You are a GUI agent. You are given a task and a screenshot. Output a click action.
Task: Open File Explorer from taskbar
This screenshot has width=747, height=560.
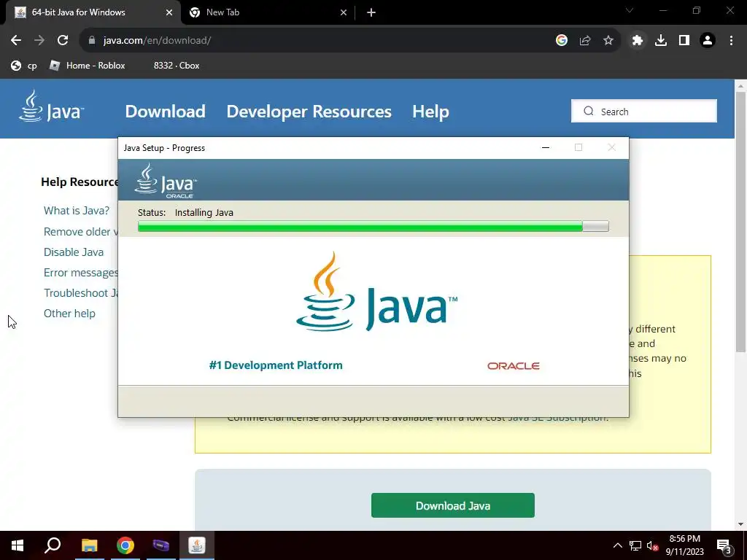(89, 545)
